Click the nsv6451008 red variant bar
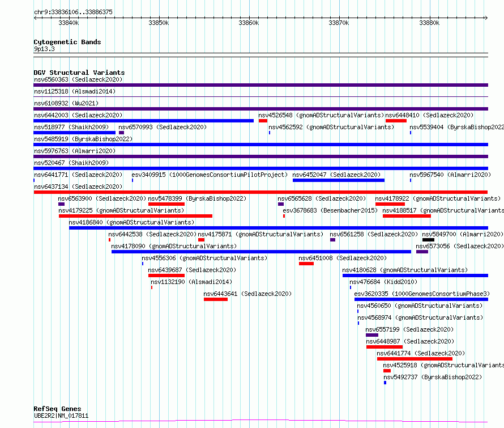 [x=306, y=264]
